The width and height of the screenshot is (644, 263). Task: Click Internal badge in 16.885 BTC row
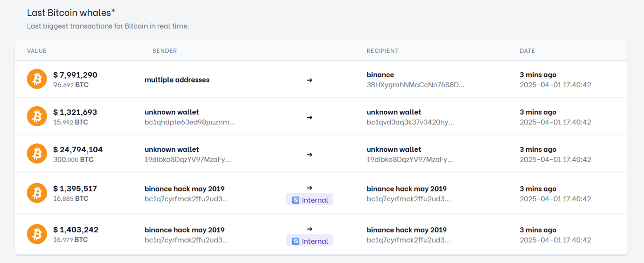coord(309,200)
